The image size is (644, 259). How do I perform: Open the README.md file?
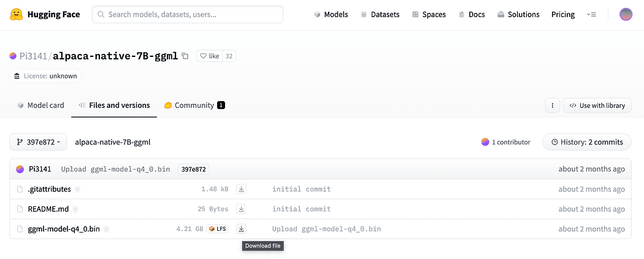coord(48,209)
